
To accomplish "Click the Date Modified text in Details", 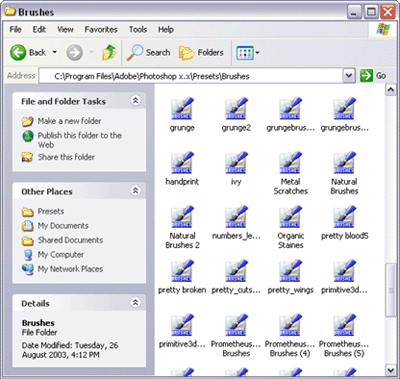I will pos(70,350).
